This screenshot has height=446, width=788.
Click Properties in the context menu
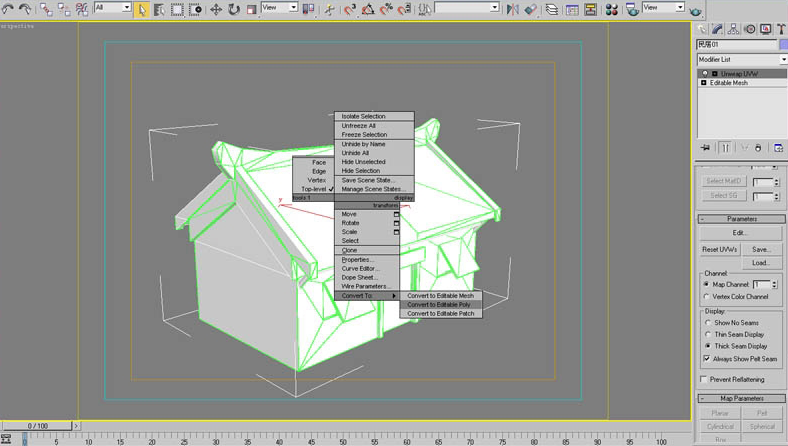click(357, 260)
